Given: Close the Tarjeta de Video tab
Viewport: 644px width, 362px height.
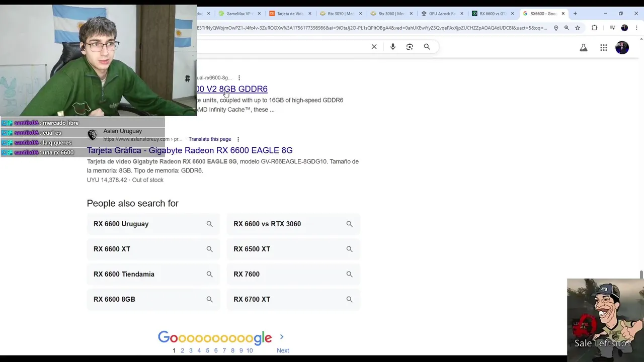Looking at the screenshot, I should (310, 14).
